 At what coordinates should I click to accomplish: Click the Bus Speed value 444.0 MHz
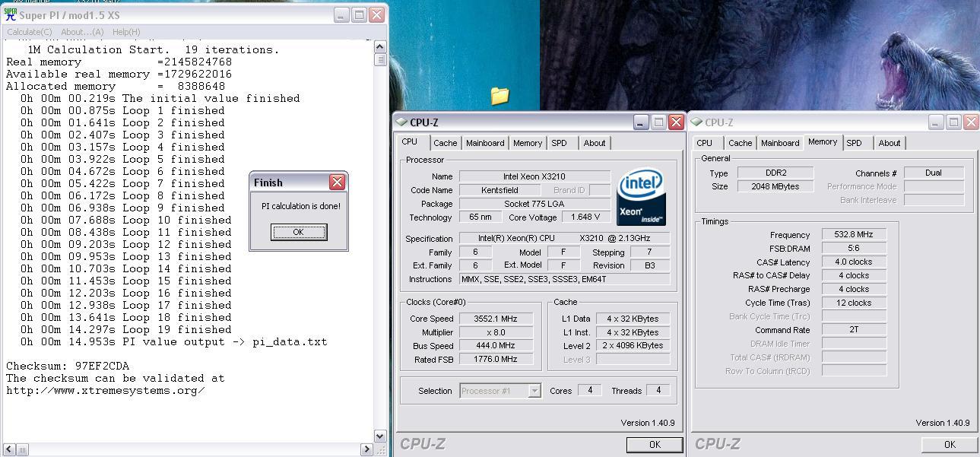(x=496, y=346)
